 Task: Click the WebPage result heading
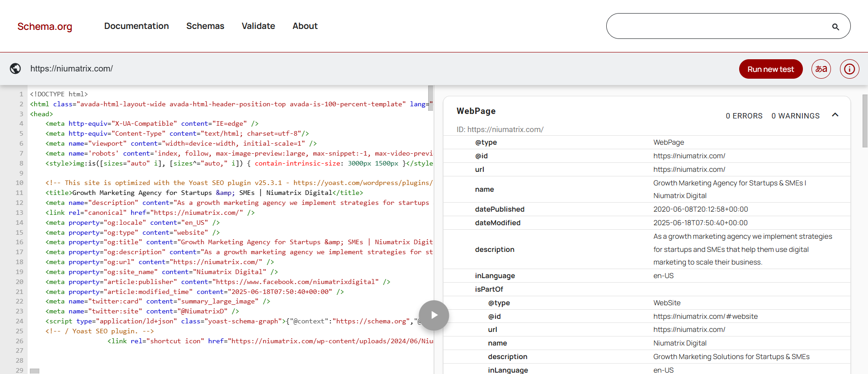tap(476, 111)
